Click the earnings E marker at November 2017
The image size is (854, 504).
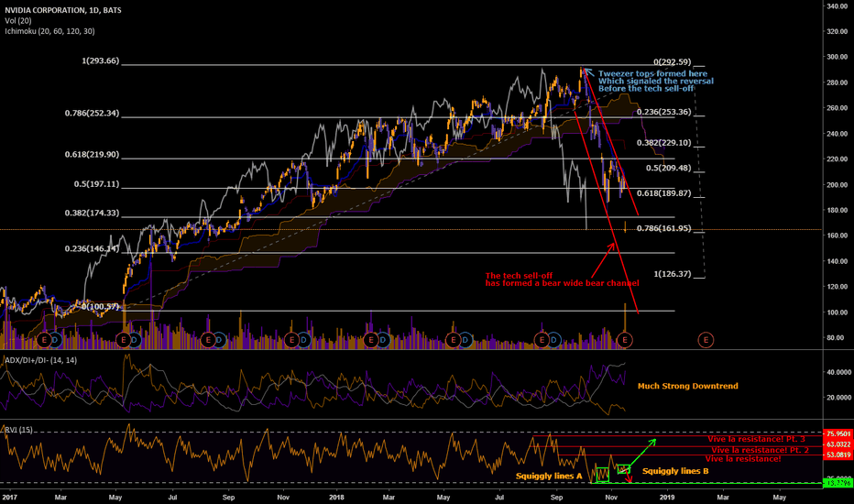pos(292,341)
